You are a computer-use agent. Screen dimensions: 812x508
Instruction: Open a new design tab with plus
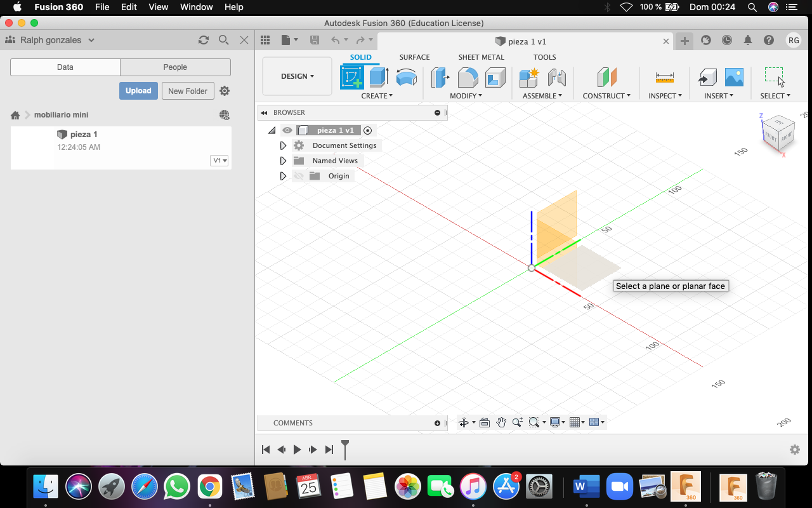[x=684, y=41]
